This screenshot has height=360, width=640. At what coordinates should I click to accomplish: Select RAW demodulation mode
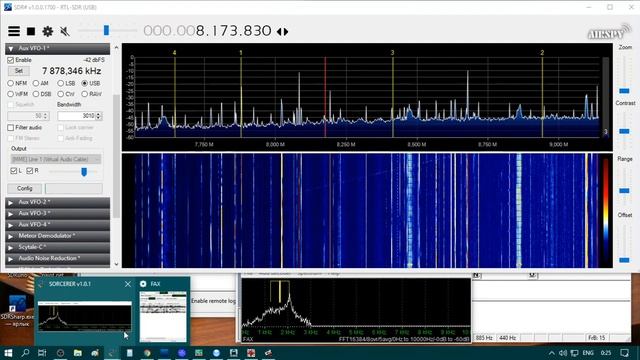click(x=84, y=94)
